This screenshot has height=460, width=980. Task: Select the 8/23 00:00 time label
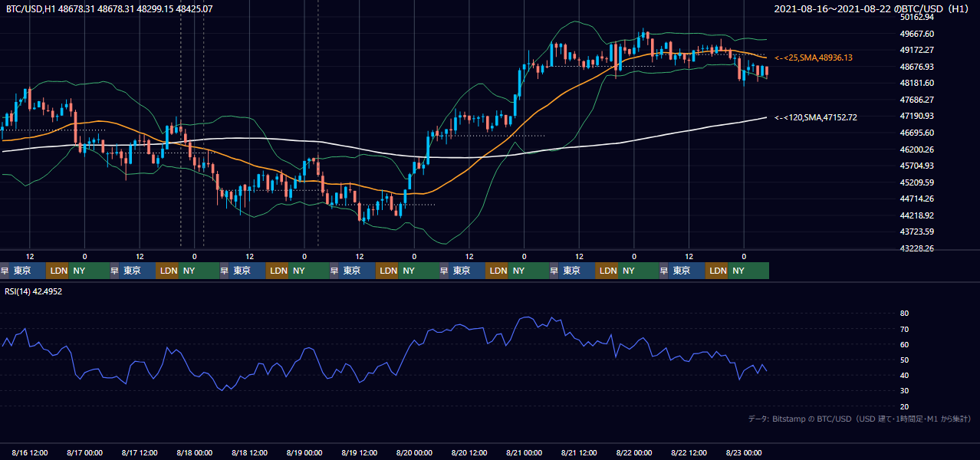[744, 452]
